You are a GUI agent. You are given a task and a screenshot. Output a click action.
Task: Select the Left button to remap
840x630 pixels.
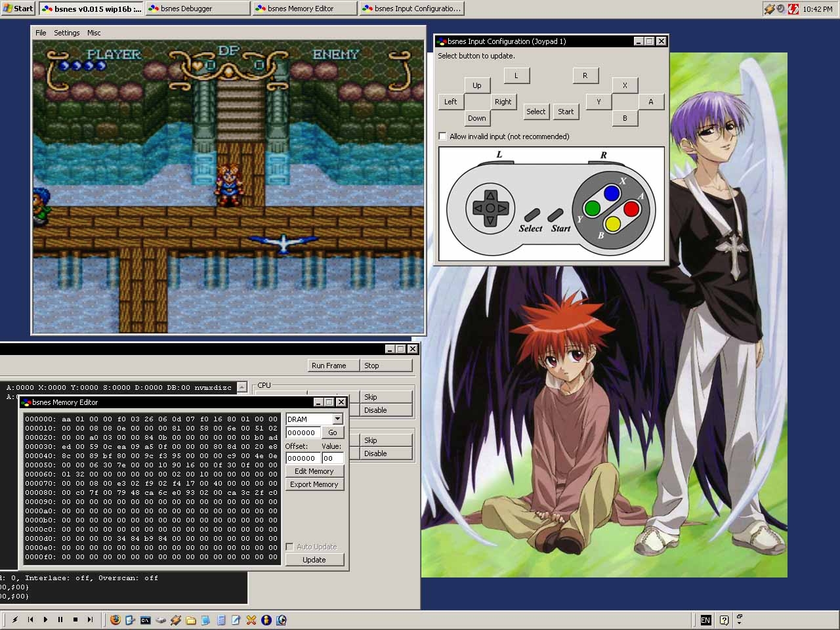click(451, 102)
